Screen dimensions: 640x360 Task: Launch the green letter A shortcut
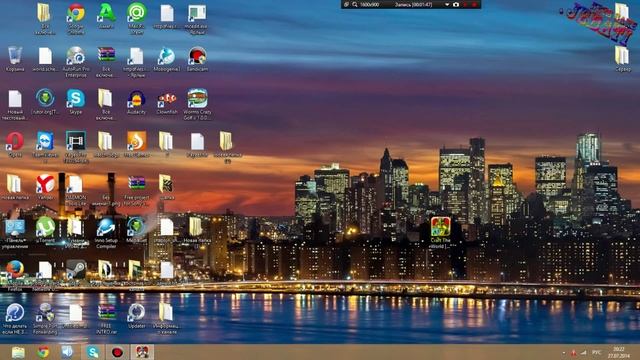pos(106,13)
